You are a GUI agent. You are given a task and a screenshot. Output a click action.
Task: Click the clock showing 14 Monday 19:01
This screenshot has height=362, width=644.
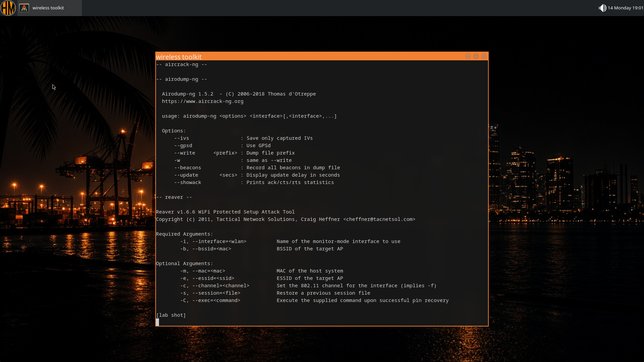(x=625, y=8)
